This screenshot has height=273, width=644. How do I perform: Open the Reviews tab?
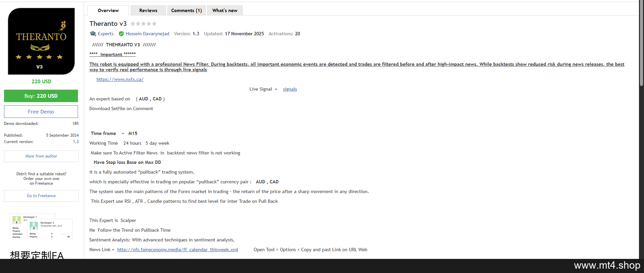tap(148, 10)
